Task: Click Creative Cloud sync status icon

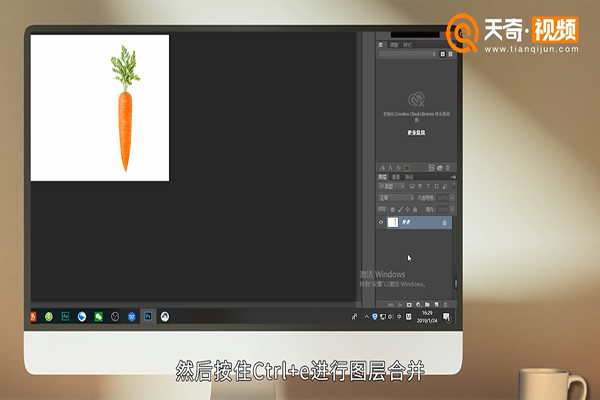Action: pyautogui.click(x=440, y=168)
